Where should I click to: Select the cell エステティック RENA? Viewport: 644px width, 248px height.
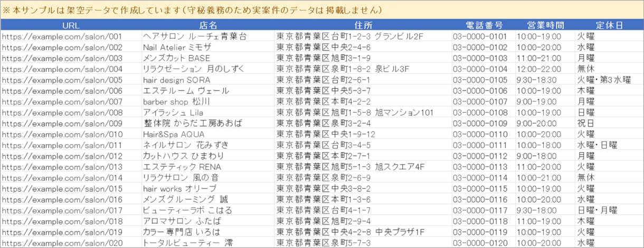pyautogui.click(x=208, y=167)
